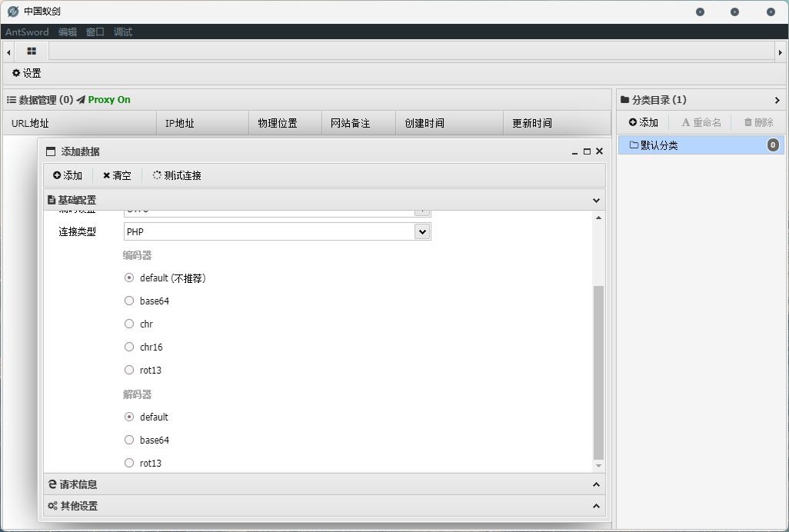The width and height of the screenshot is (789, 532).
Task: Collapse the 分类目录 panel arrow
Action: pos(777,100)
